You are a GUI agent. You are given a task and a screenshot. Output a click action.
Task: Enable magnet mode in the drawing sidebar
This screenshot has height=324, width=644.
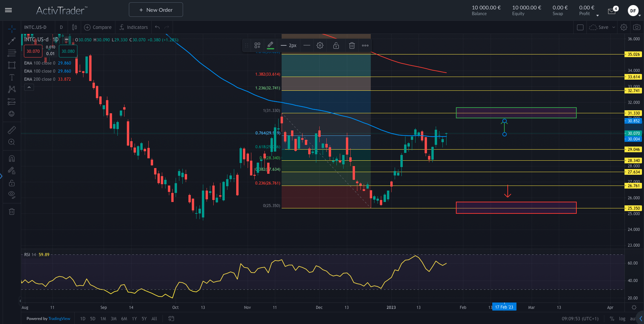11,158
